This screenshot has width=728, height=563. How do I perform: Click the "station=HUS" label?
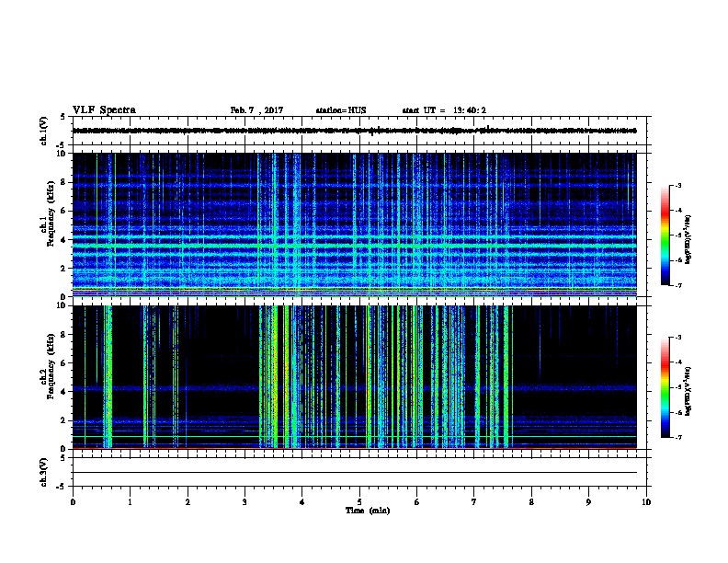[x=341, y=110]
